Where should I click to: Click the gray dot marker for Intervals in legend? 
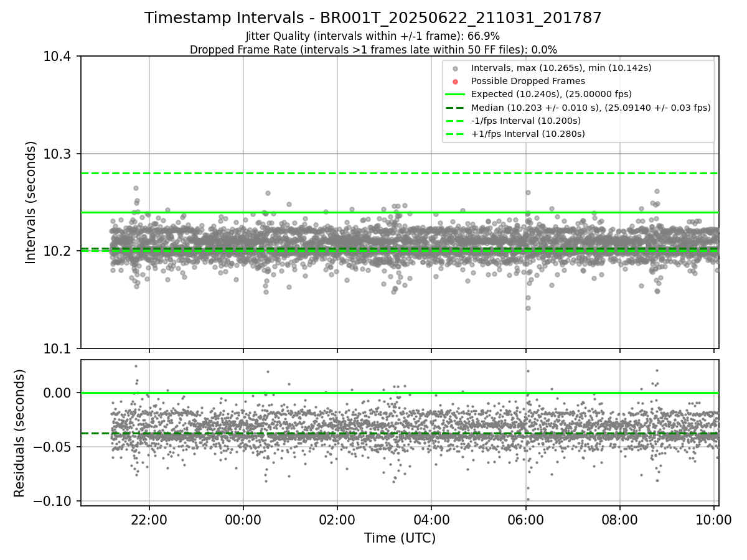(x=455, y=68)
